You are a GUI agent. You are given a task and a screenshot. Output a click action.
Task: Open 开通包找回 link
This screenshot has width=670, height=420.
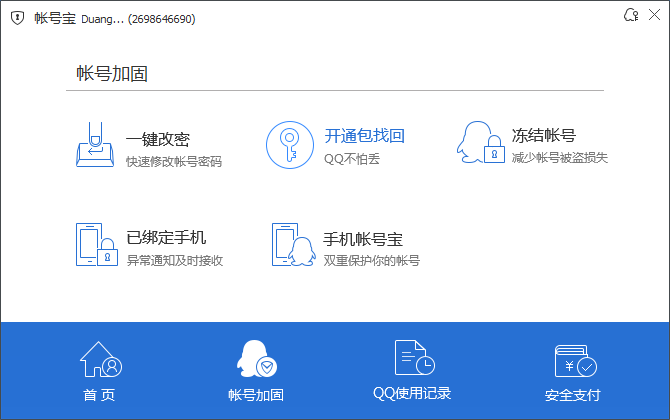click(x=364, y=136)
